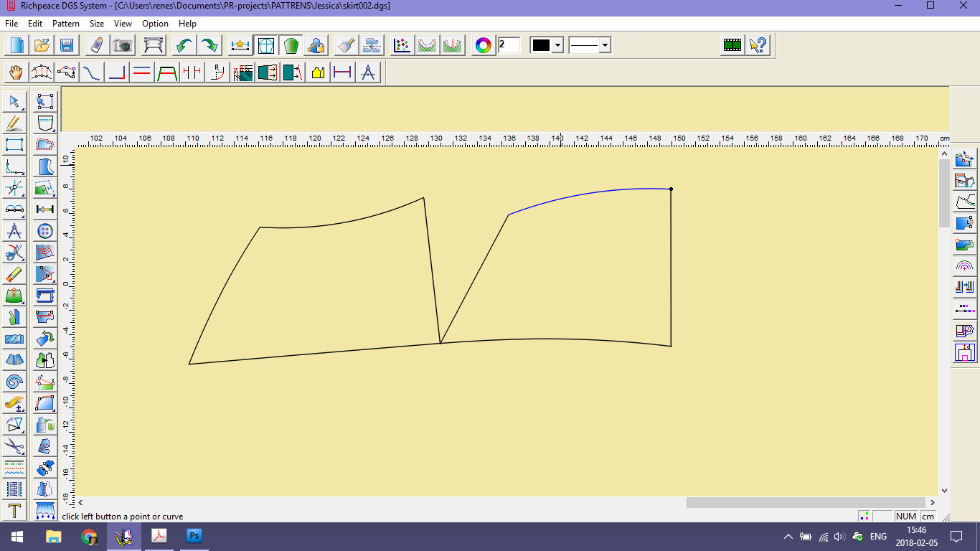The height and width of the screenshot is (551, 980).
Task: Click the green film strip icon
Action: click(732, 45)
